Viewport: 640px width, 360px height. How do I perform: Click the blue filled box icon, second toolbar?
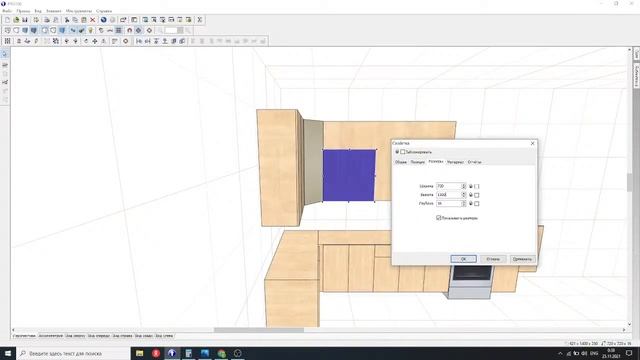click(x=62, y=30)
